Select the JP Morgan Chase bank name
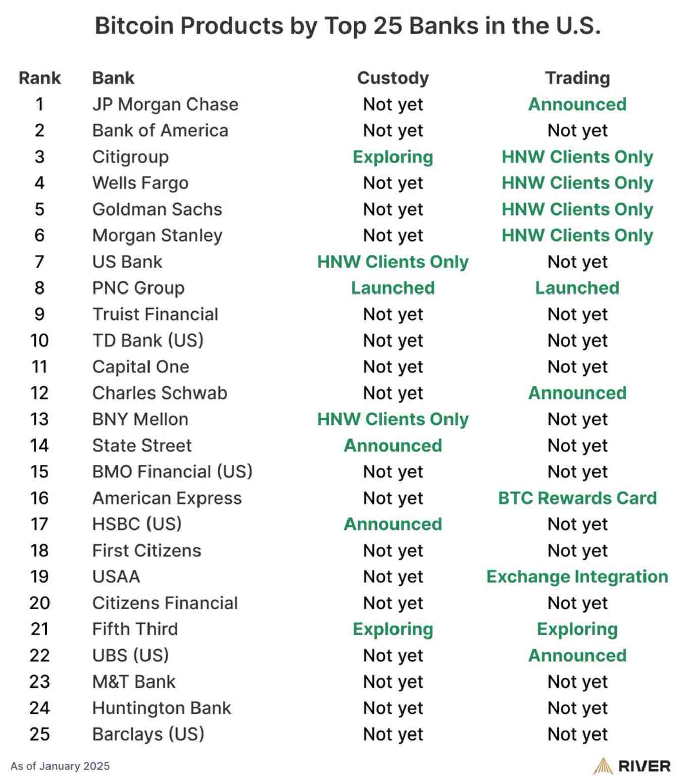The height and width of the screenshot is (784, 695). pos(165,104)
